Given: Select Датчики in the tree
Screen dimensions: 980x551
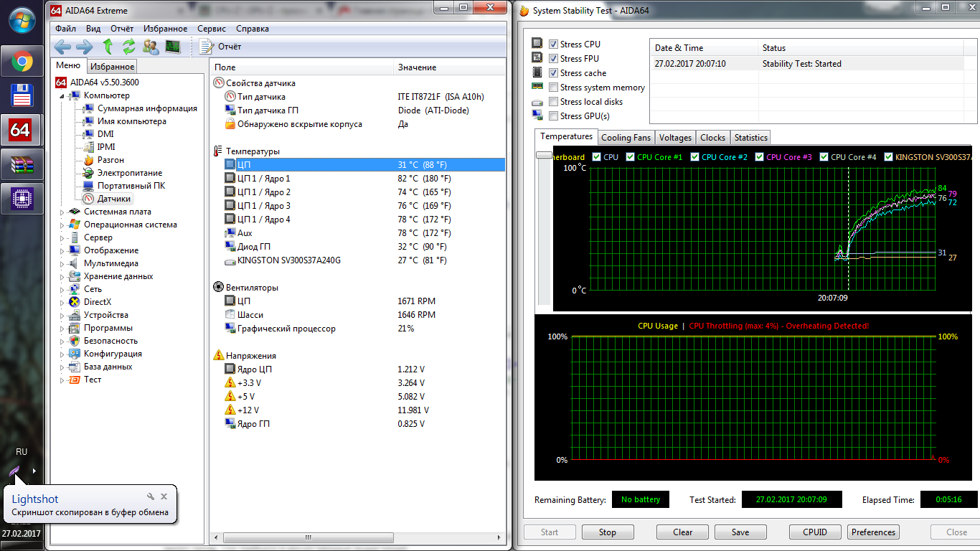Looking at the screenshot, I should coord(114,199).
